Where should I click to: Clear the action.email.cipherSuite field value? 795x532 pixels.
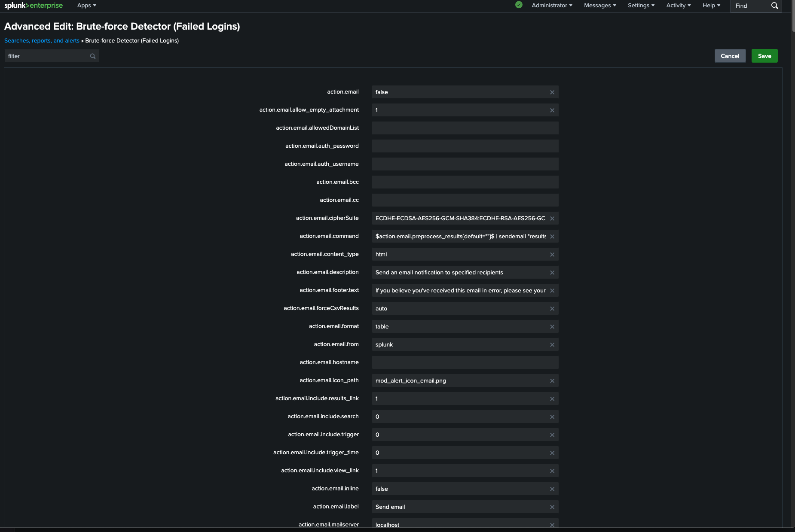click(x=552, y=219)
